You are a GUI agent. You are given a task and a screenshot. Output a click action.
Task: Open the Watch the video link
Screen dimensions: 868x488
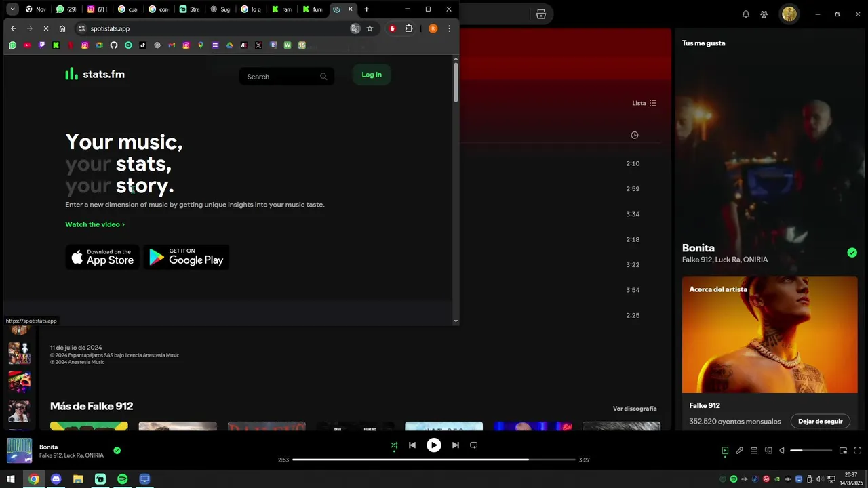pyautogui.click(x=95, y=224)
